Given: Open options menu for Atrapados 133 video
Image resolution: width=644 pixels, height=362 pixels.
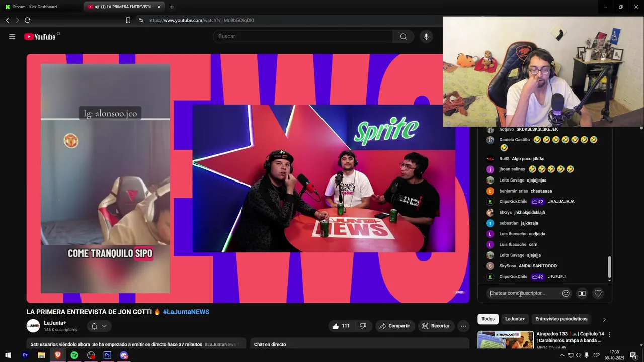Looking at the screenshot, I should pyautogui.click(x=610, y=335).
